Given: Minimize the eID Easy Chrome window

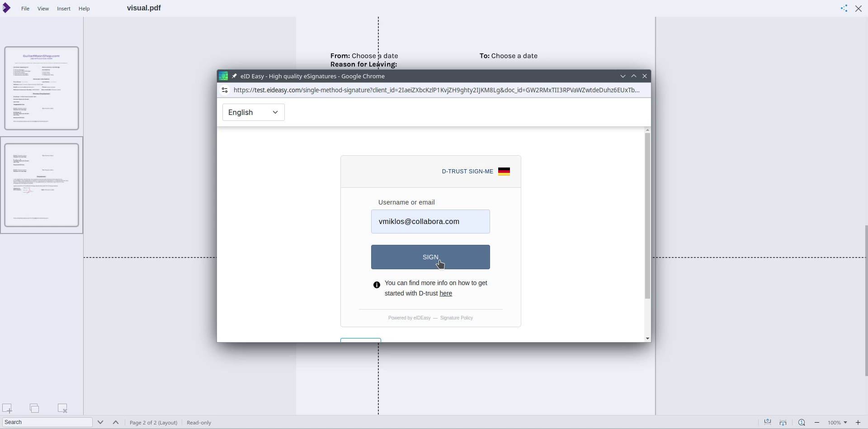Looking at the screenshot, I should click(x=623, y=76).
